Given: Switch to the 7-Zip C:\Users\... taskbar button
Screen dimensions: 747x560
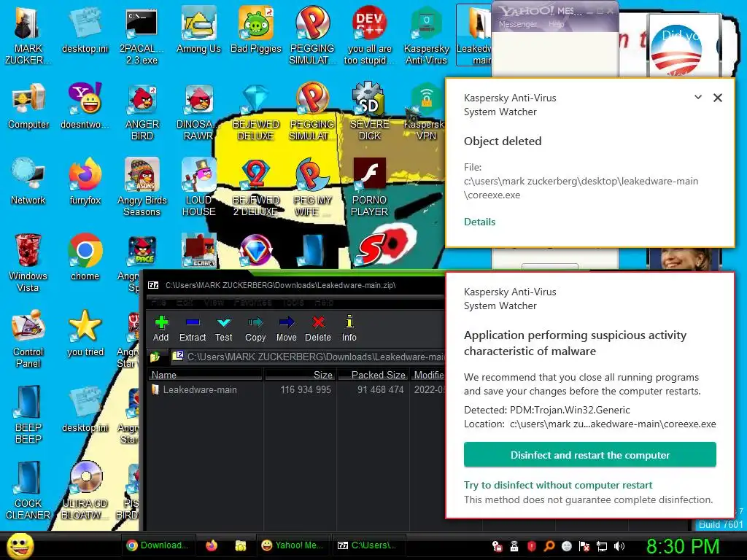Looking at the screenshot, I should [368, 545].
